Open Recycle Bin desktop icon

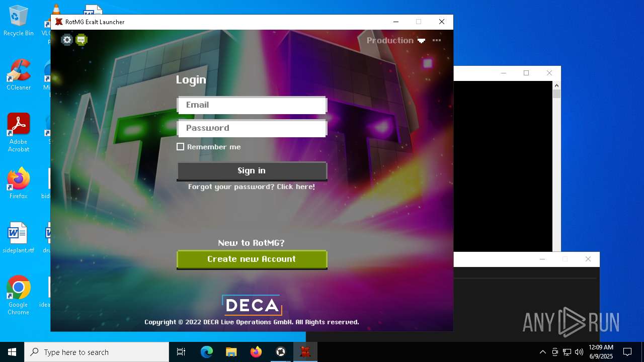click(x=19, y=21)
